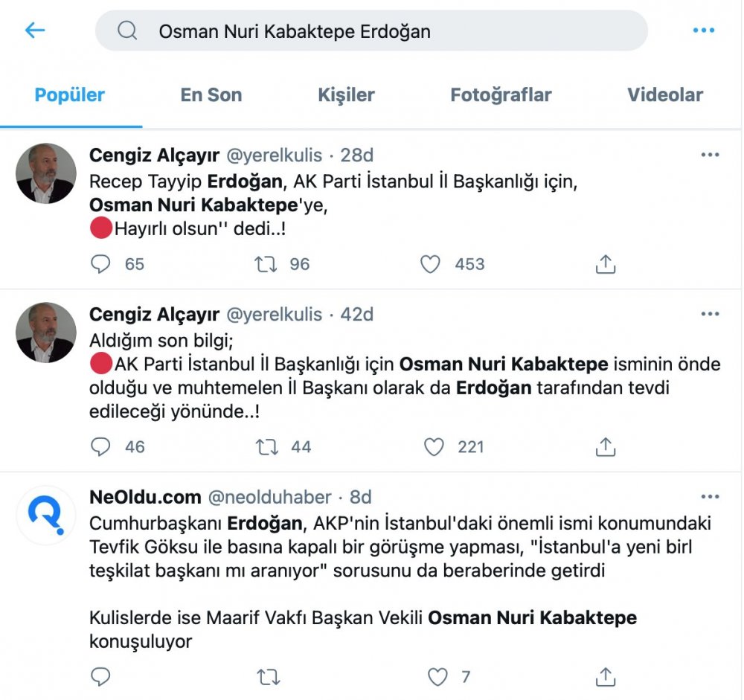Open the search options three-dot menu
Viewport: 744px width, 700px height.
pyautogui.click(x=703, y=30)
